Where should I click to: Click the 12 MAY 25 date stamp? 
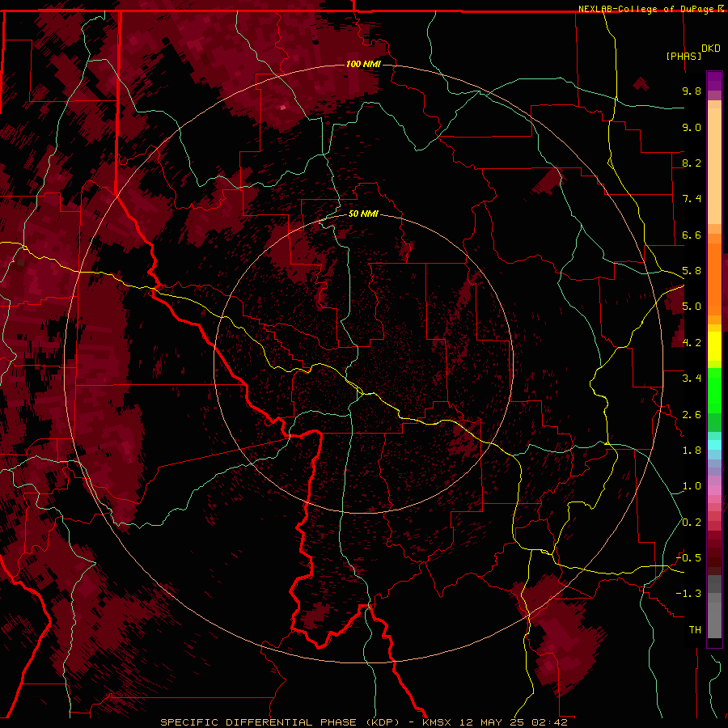pos(492,722)
